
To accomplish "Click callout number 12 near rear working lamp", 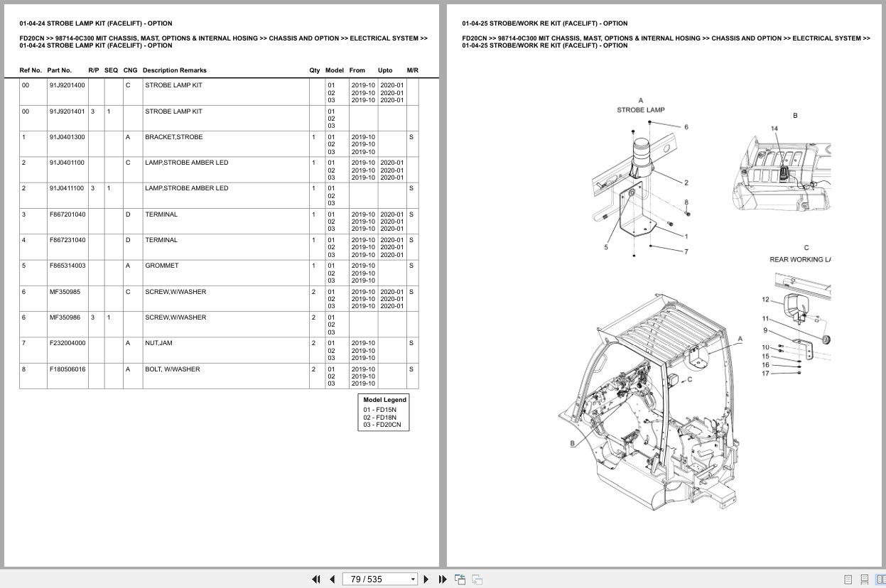I will point(765,300).
